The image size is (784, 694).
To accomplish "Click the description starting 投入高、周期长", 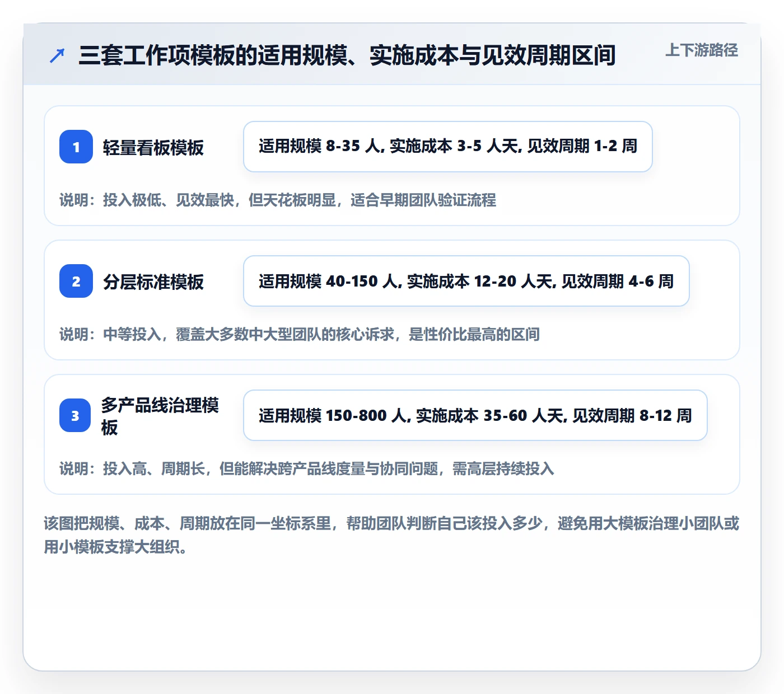I will click(x=307, y=468).
